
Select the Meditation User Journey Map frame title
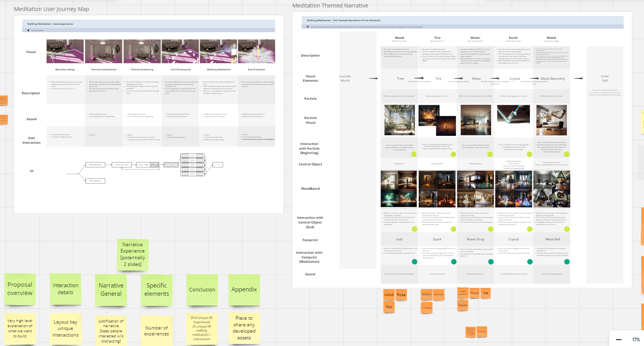tap(52, 9)
